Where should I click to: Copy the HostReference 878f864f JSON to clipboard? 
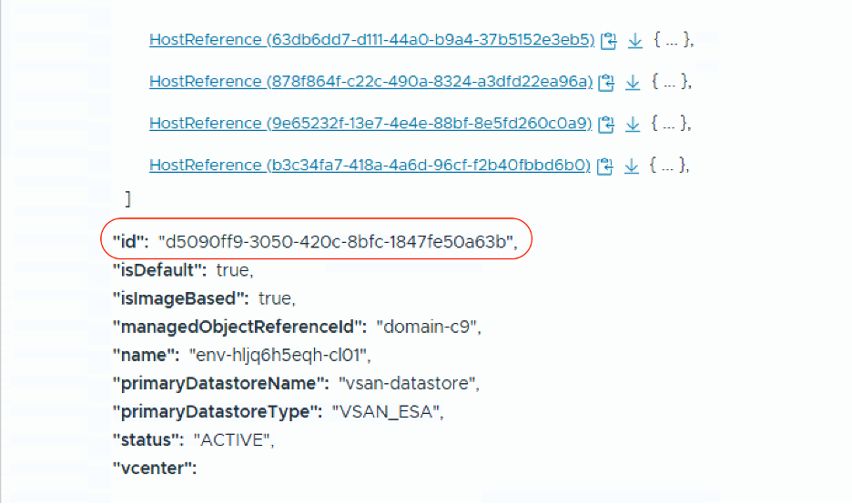(607, 82)
